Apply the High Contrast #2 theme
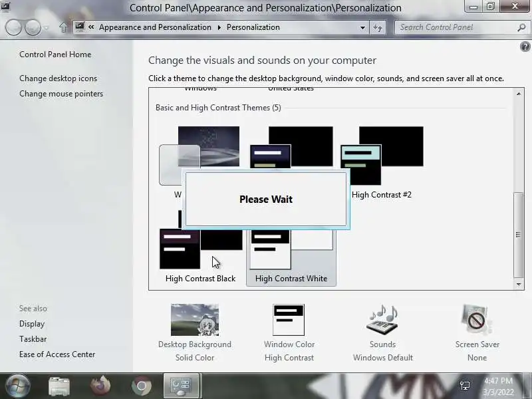This screenshot has width=532, height=399. coord(382,163)
